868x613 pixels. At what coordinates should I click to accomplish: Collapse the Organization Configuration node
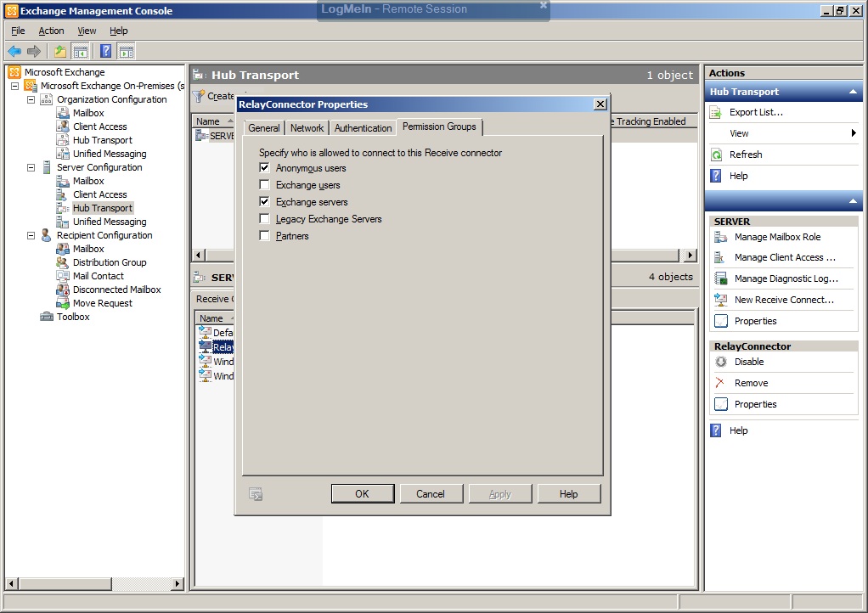(31, 99)
